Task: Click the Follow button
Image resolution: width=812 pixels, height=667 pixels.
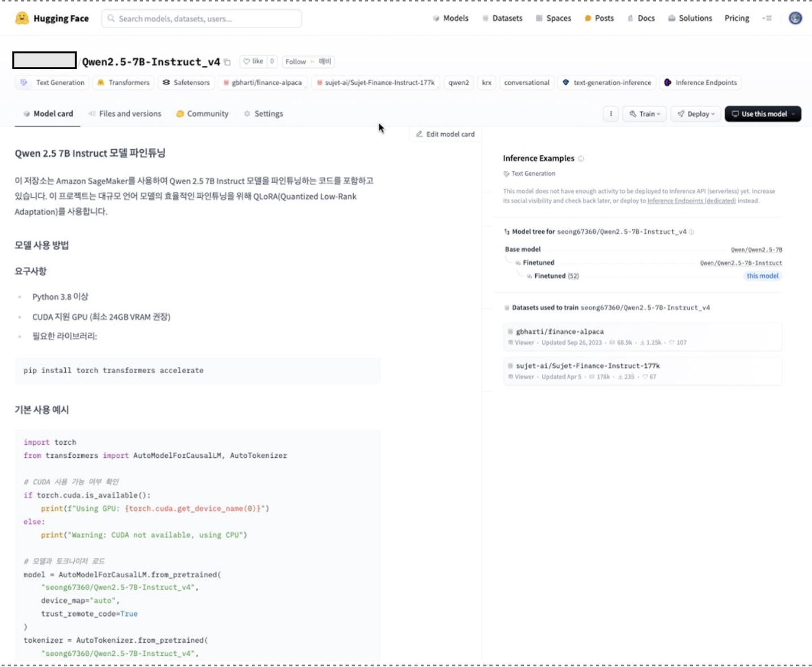Action: click(x=308, y=61)
